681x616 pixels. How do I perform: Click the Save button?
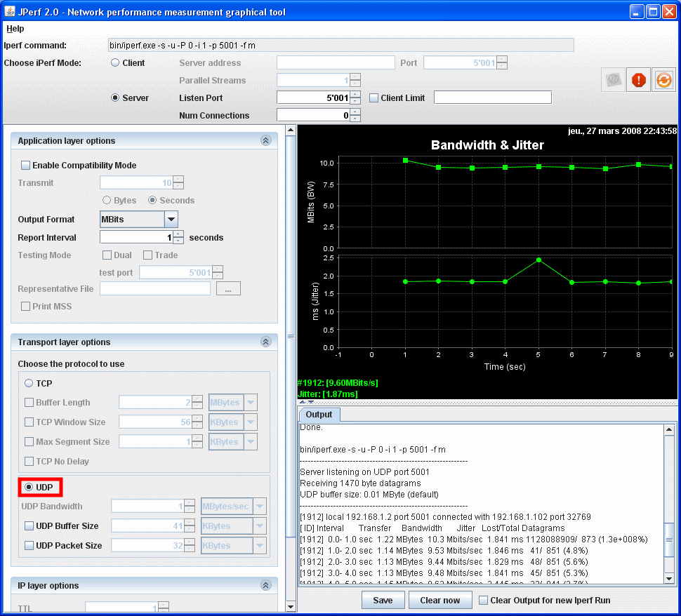(x=383, y=600)
